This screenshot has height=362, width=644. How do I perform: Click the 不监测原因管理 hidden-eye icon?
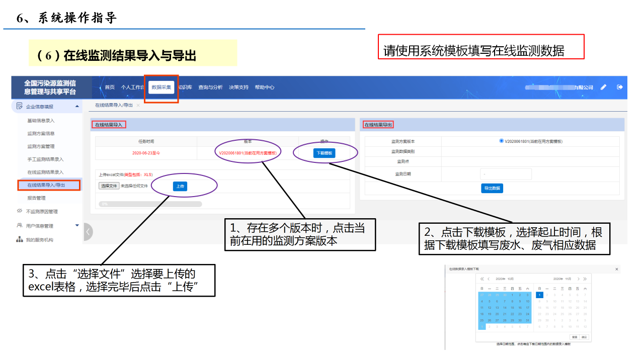(x=20, y=211)
